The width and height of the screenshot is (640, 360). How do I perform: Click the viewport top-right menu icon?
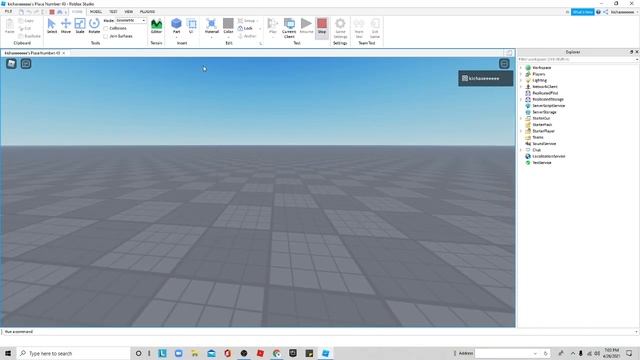point(504,64)
